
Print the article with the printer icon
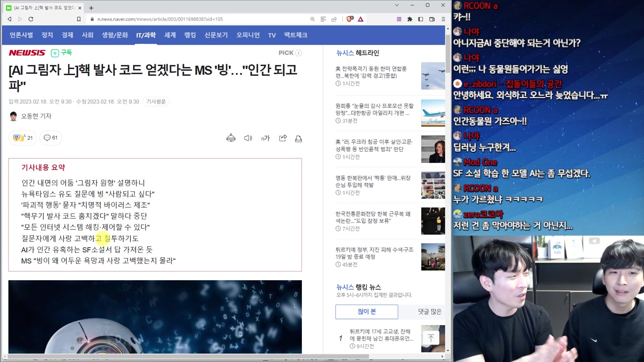tap(299, 138)
